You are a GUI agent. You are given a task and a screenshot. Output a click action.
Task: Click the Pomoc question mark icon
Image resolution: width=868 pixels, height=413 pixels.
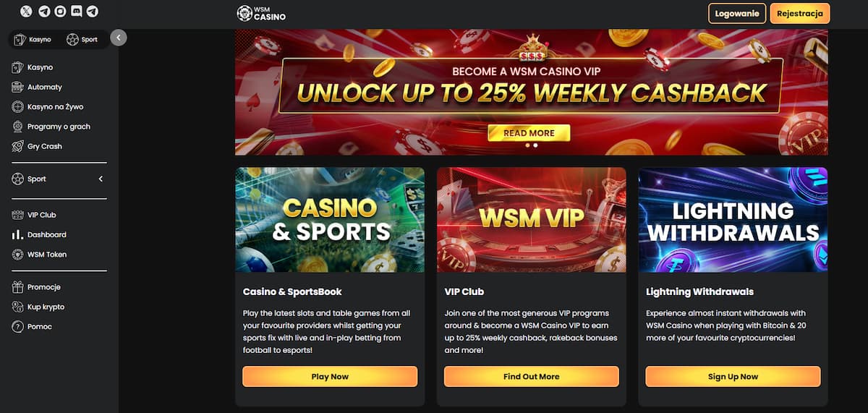tap(18, 327)
